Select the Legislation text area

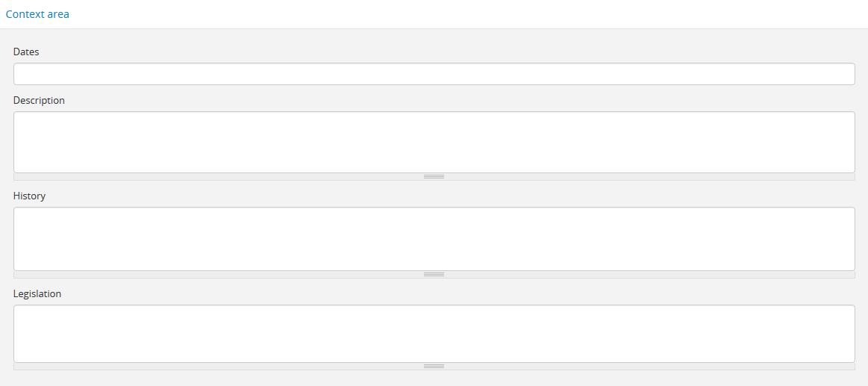coord(434,333)
